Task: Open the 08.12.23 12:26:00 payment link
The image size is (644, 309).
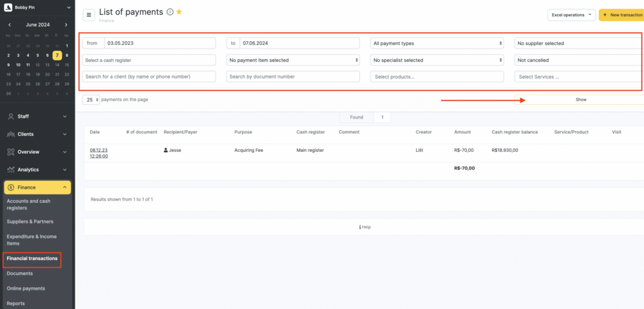Action: pos(99,153)
